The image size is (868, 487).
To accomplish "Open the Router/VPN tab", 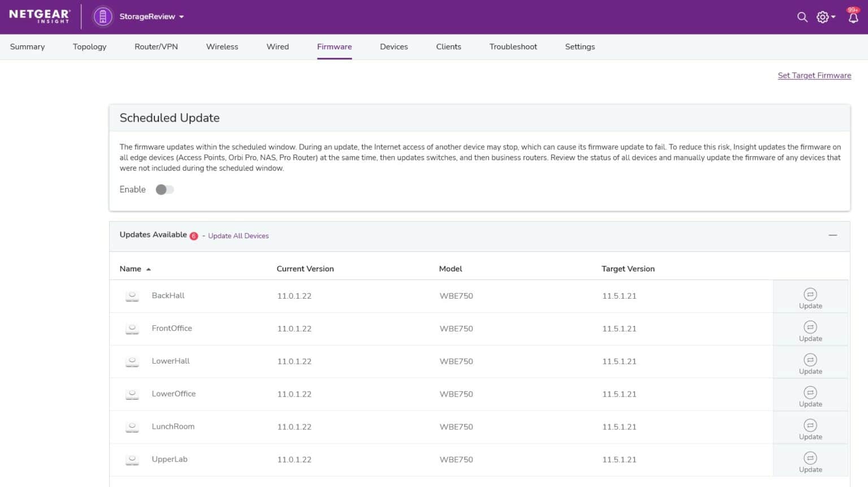I will point(156,47).
